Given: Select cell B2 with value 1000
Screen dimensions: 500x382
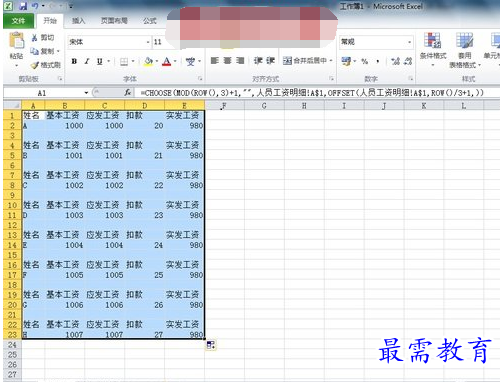Looking at the screenshot, I should pyautogui.click(x=65, y=126).
